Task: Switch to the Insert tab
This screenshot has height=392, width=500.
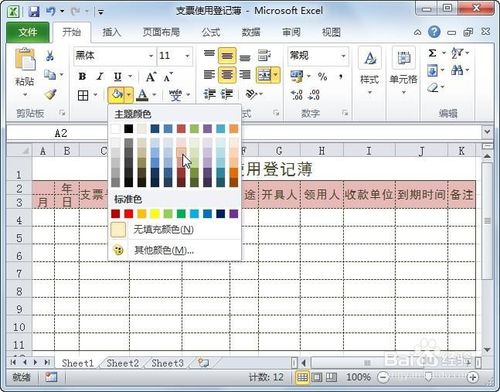Action: (111, 32)
